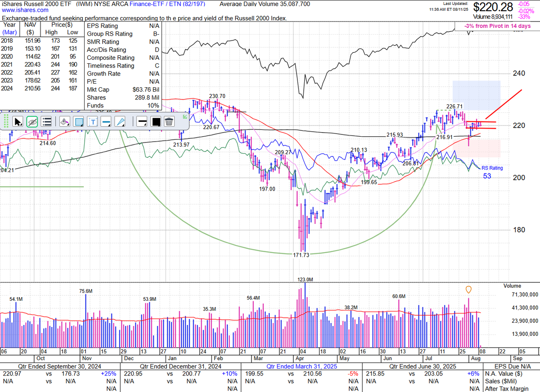
Task: Select the pointer arrow tool
Action: coord(18,122)
